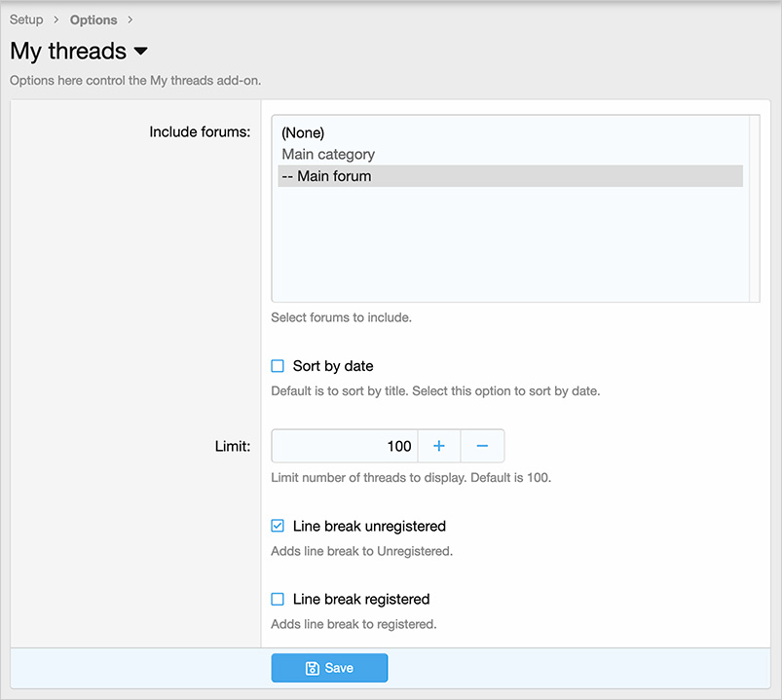Click the 'My threads' page title
782x700 pixels.
point(68,51)
